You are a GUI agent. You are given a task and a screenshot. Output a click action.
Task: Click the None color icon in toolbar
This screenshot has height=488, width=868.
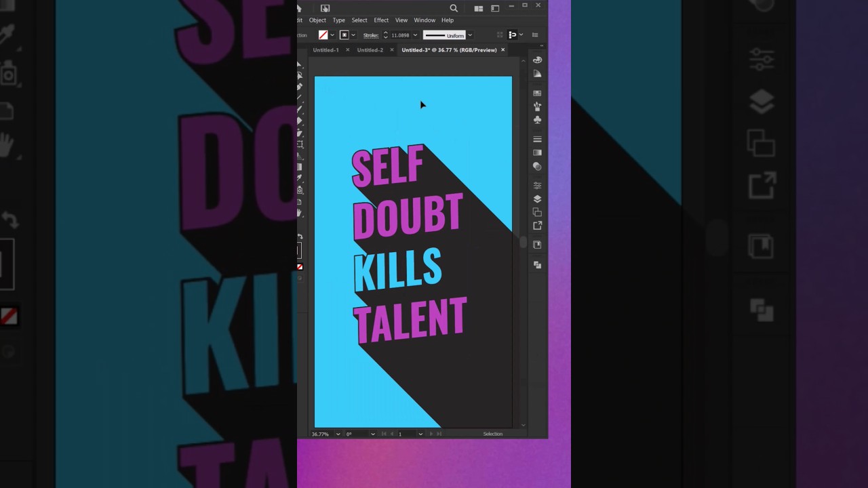tap(300, 267)
